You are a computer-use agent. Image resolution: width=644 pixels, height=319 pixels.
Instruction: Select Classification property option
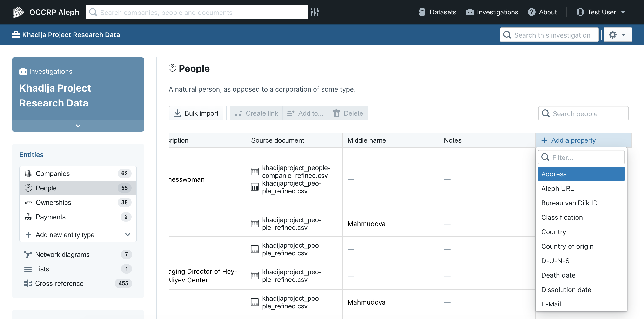(581, 217)
